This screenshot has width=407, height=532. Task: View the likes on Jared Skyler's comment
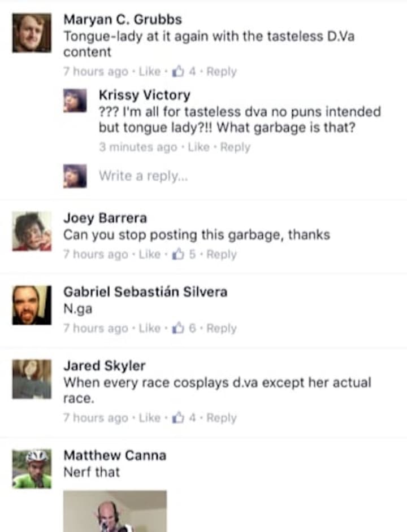[184, 418]
